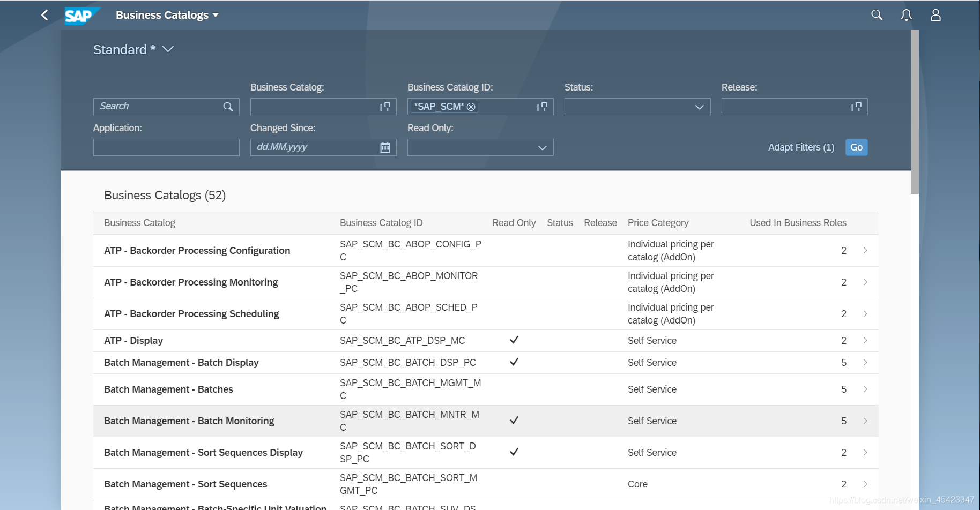Viewport: 980px width, 510px height.
Task: Select Batch Management - Batch Display
Action: [181, 363]
